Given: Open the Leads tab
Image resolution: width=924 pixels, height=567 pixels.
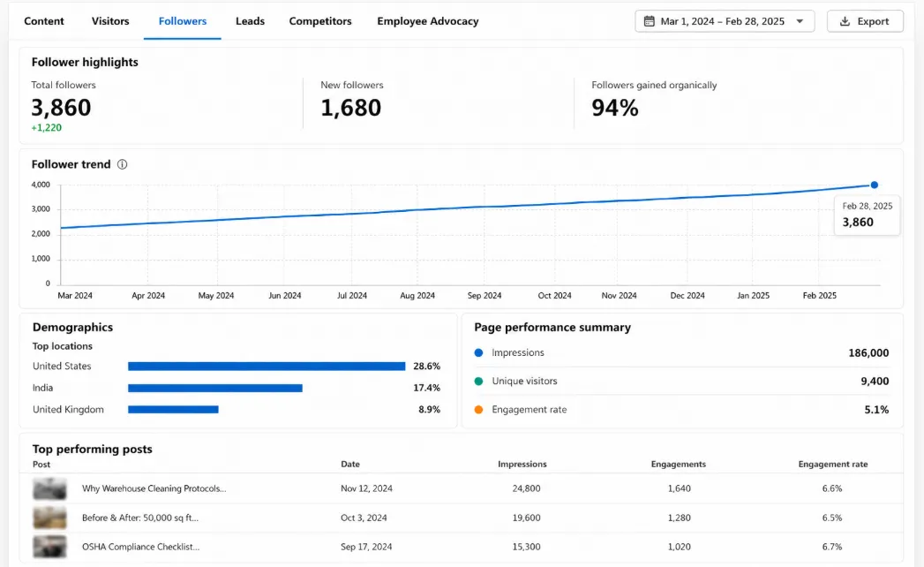Looking at the screenshot, I should (x=250, y=21).
